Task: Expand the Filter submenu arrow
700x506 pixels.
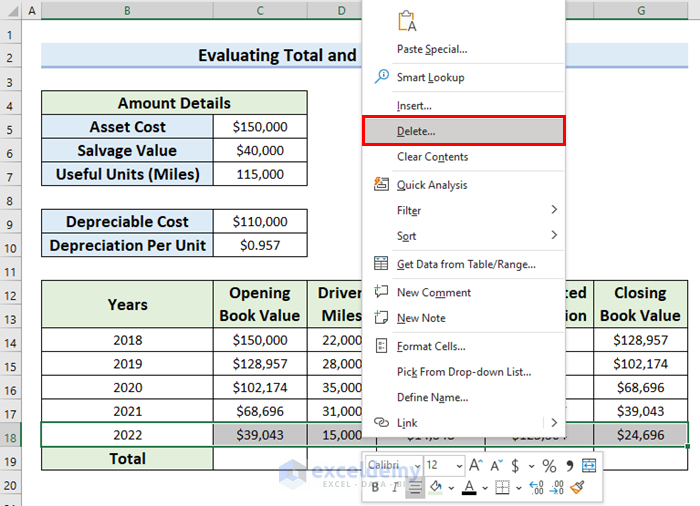Action: coord(553,210)
